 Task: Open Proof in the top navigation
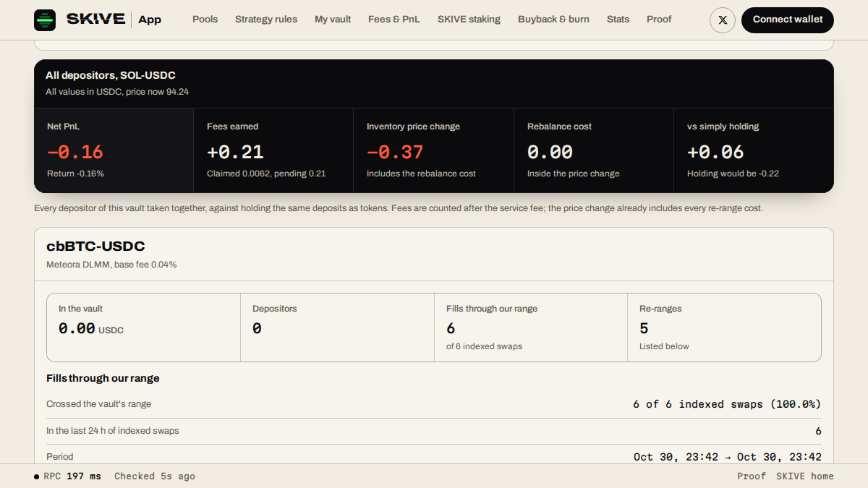coord(659,20)
